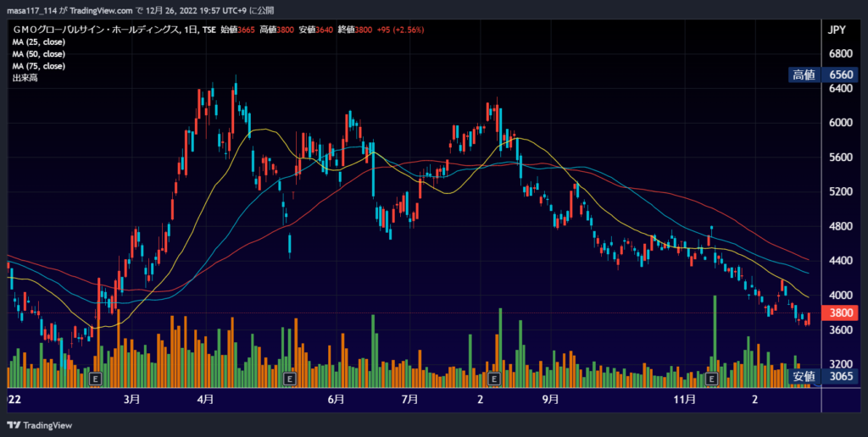Click the 3200 price axis label
The image size is (868, 437).
840,364
